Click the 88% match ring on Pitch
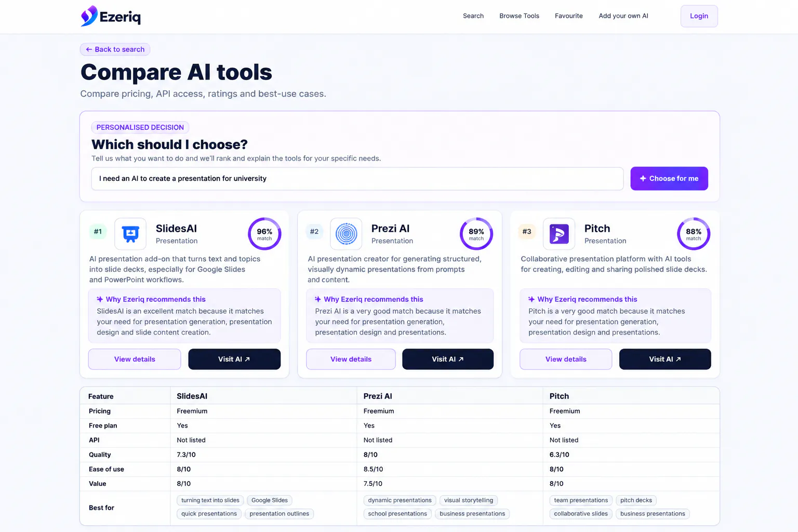The image size is (798, 532). click(x=694, y=234)
